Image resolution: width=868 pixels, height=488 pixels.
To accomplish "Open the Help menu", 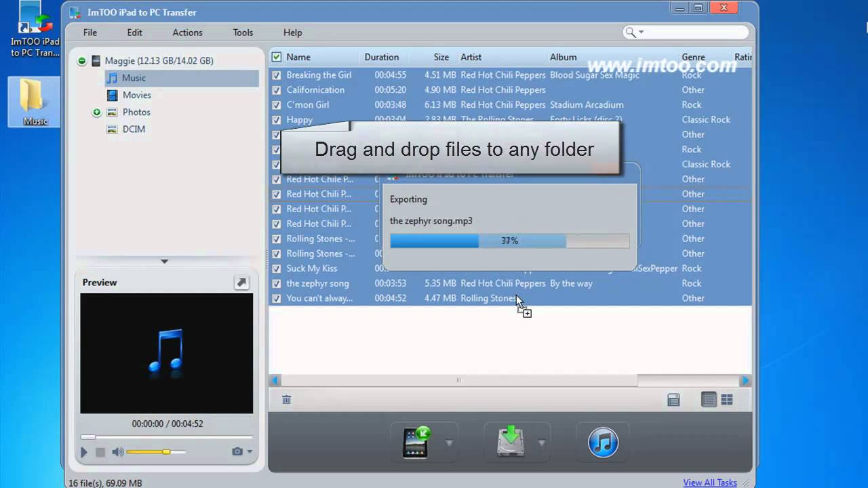I will 292,33.
